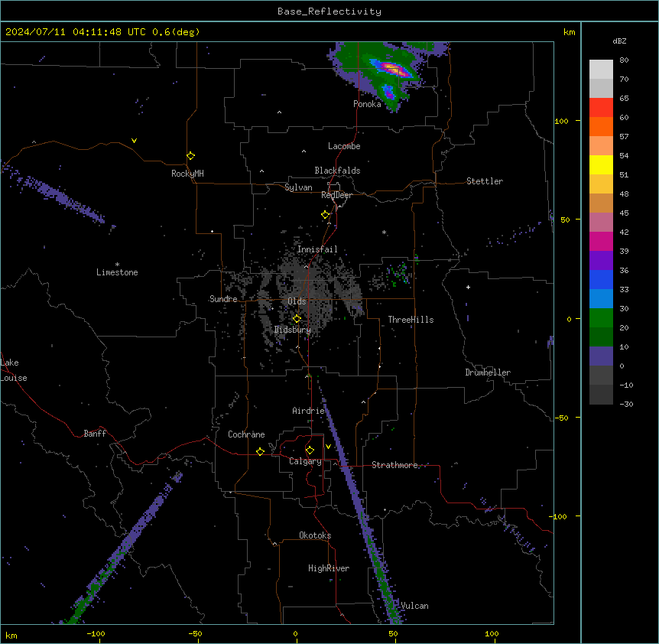Viewport: 659px width, 644px height.
Task: Click the km unit label at top right
Action: (x=570, y=32)
